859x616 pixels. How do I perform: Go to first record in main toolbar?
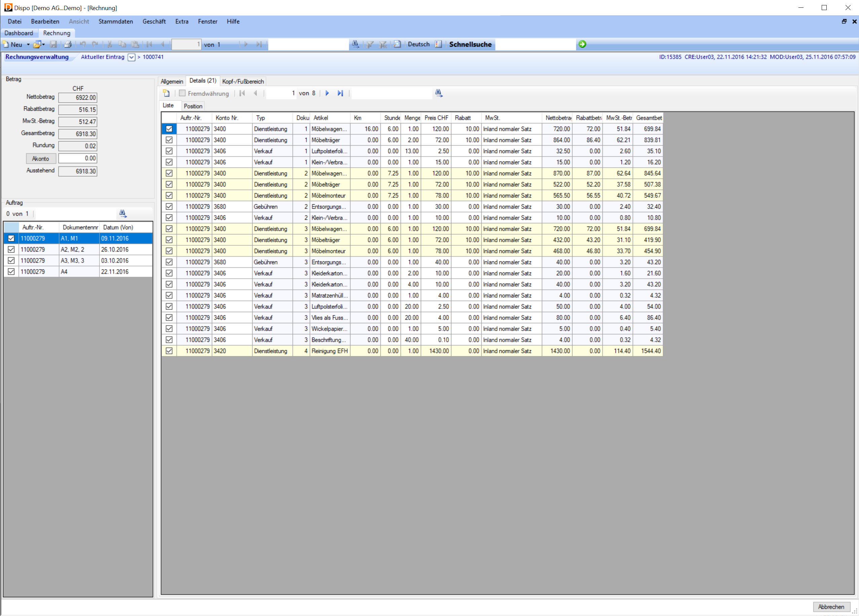149,44
